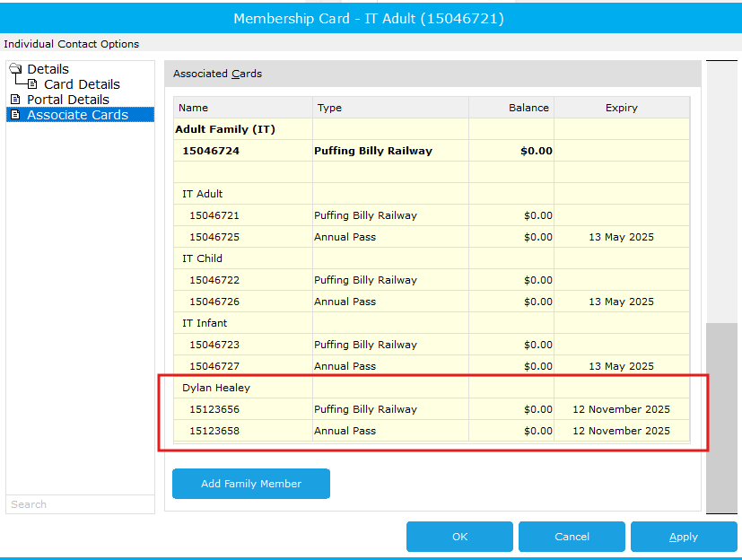Confirm with the OK button
The image size is (742, 560).
click(x=459, y=537)
